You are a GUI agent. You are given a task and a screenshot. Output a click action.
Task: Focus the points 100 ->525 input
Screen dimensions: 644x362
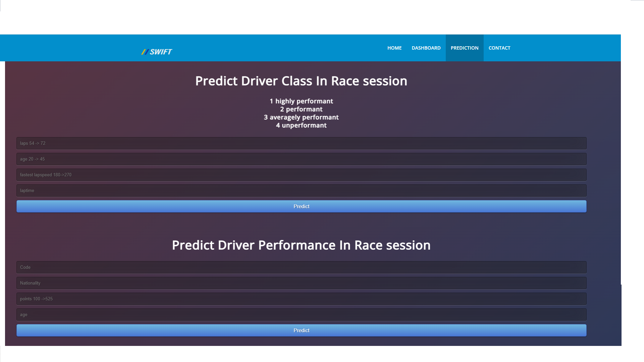(301, 299)
